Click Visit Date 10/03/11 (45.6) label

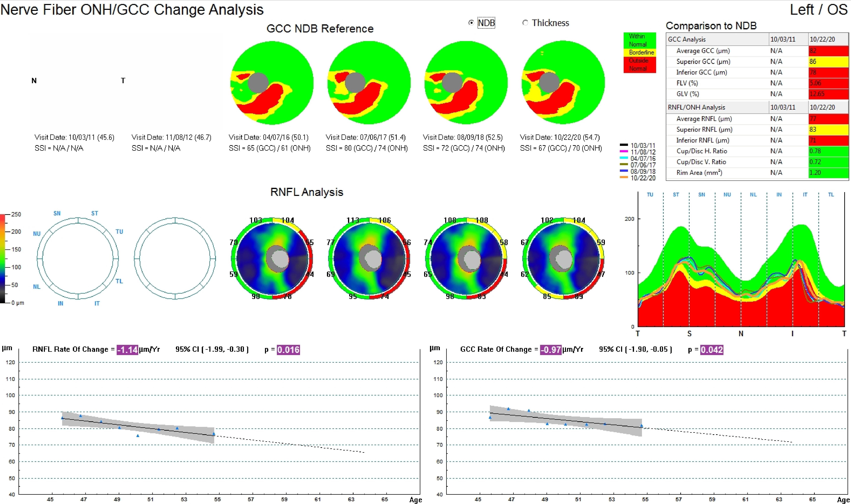point(74,138)
